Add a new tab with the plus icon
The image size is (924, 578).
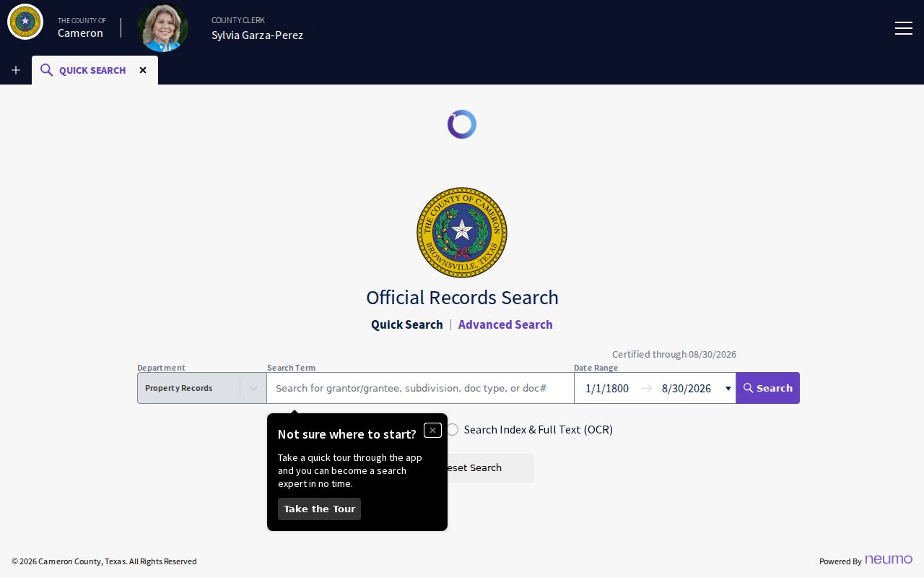[16, 70]
